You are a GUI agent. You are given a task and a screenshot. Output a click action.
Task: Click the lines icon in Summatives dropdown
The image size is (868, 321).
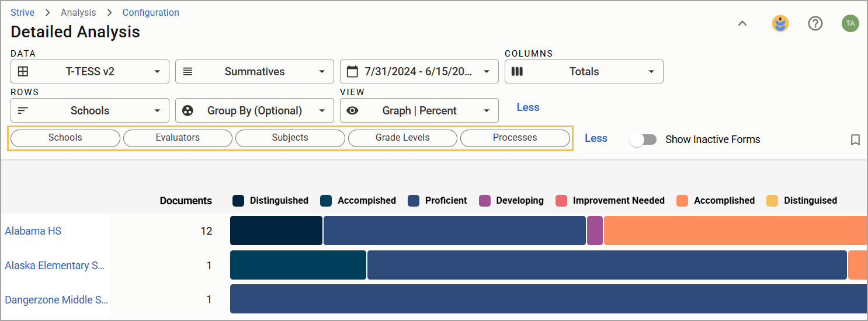click(188, 72)
